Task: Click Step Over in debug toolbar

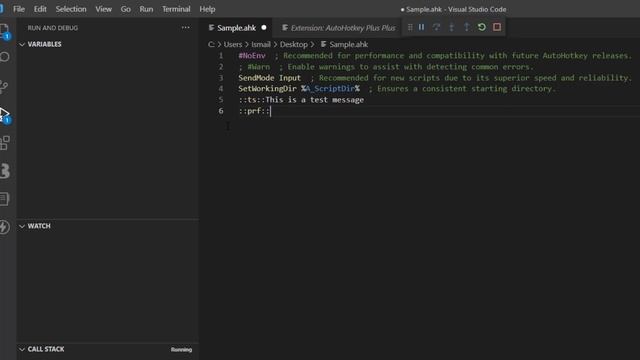Action: (436, 27)
